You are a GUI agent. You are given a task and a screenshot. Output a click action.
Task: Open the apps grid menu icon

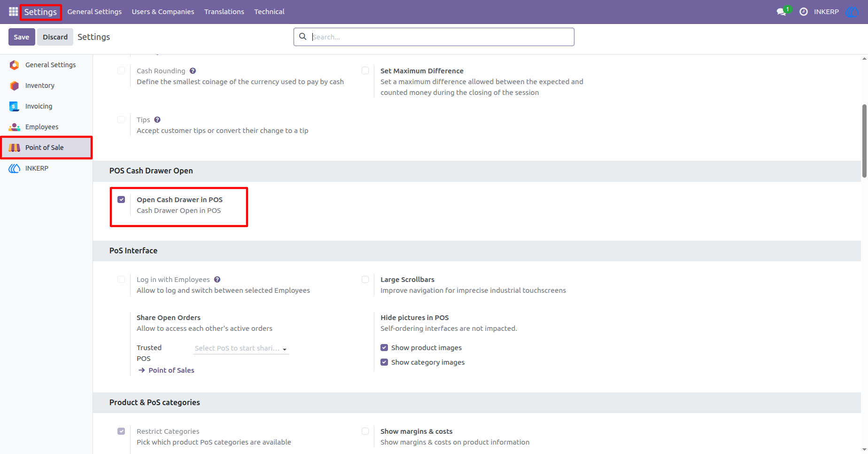13,12
